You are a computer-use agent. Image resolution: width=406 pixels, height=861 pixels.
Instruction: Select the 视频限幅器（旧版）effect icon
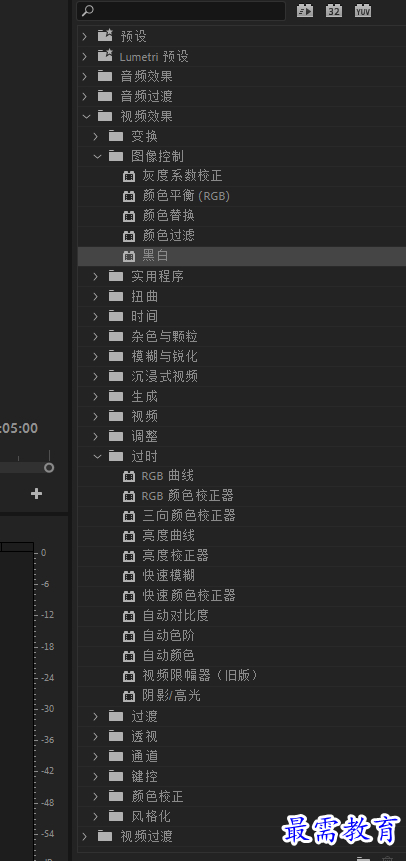129,676
